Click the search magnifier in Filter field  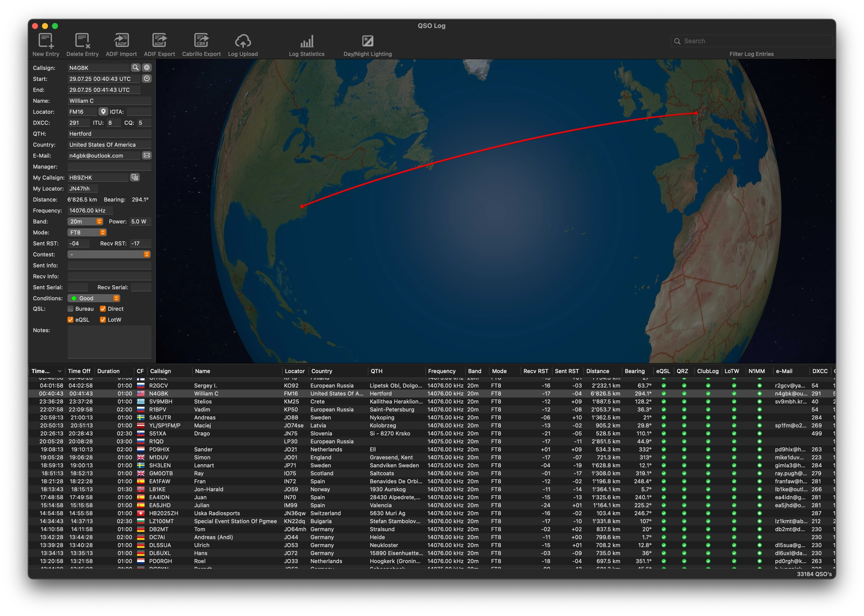coord(677,41)
